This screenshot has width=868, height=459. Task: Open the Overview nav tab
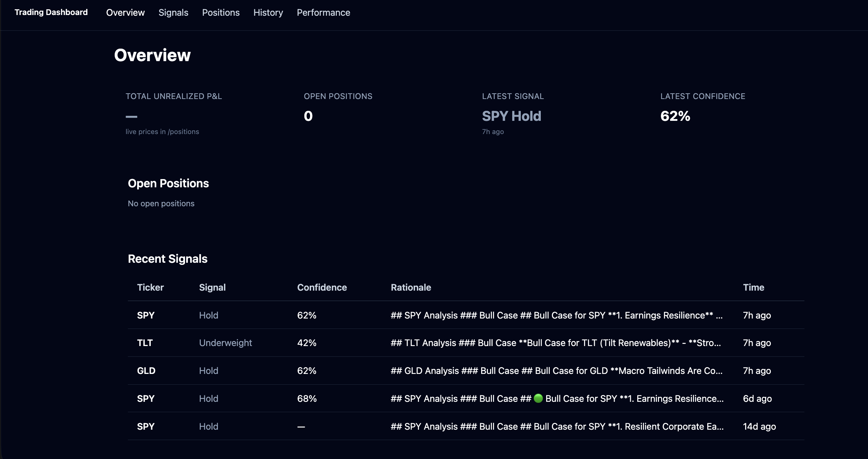125,13
